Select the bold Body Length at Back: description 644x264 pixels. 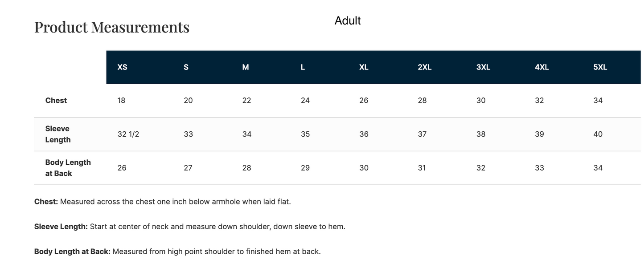tap(72, 252)
